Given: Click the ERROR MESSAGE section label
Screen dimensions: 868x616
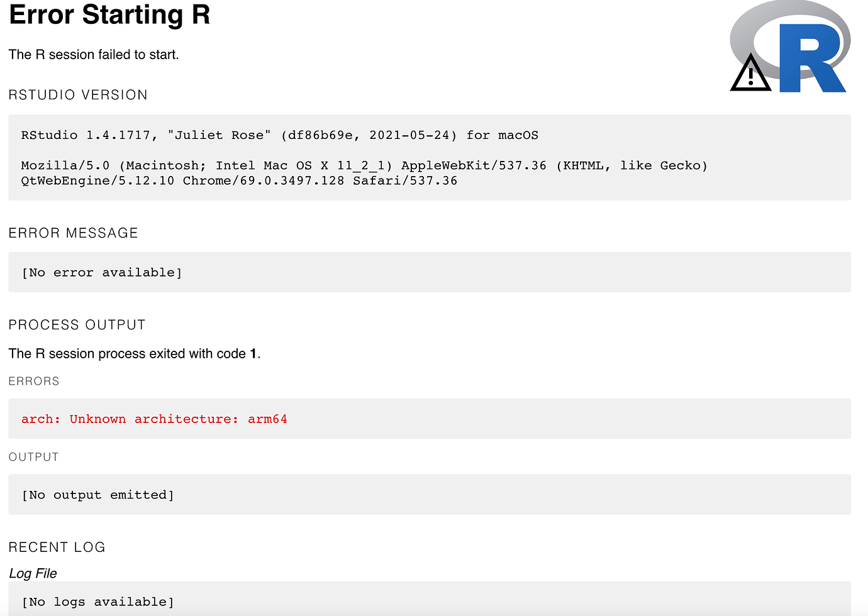Looking at the screenshot, I should pos(73,233).
